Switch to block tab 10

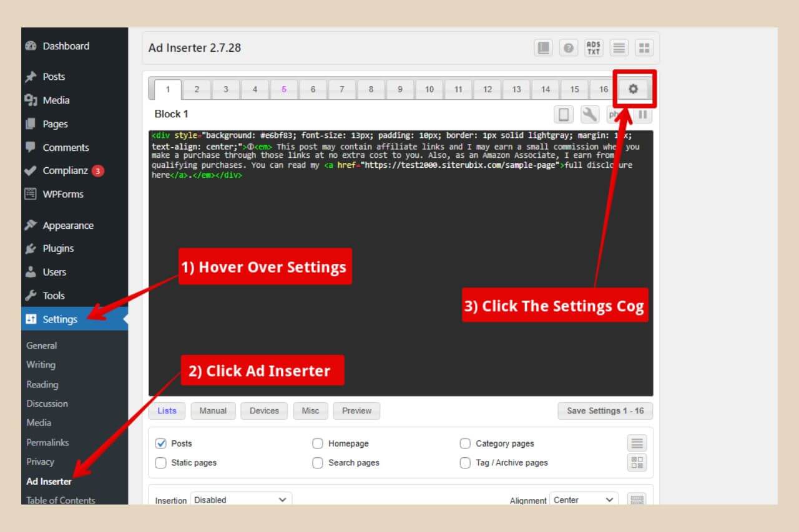click(429, 89)
